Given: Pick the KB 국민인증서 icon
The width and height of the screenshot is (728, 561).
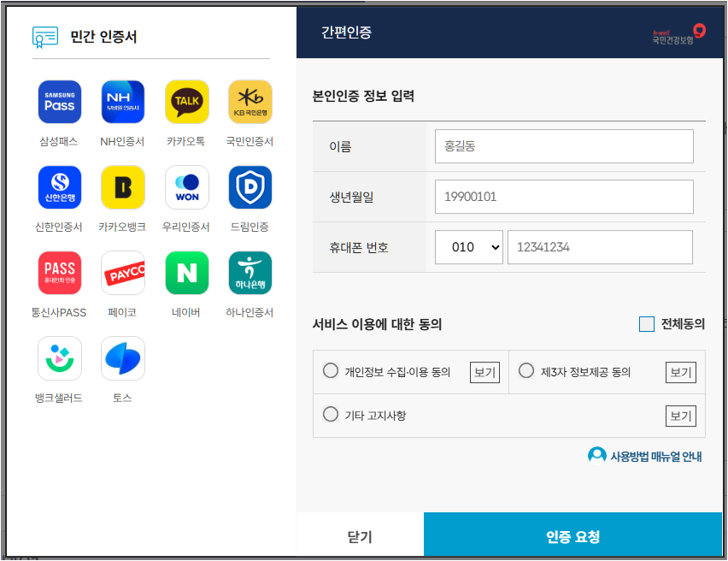Looking at the screenshot, I should tap(250, 102).
